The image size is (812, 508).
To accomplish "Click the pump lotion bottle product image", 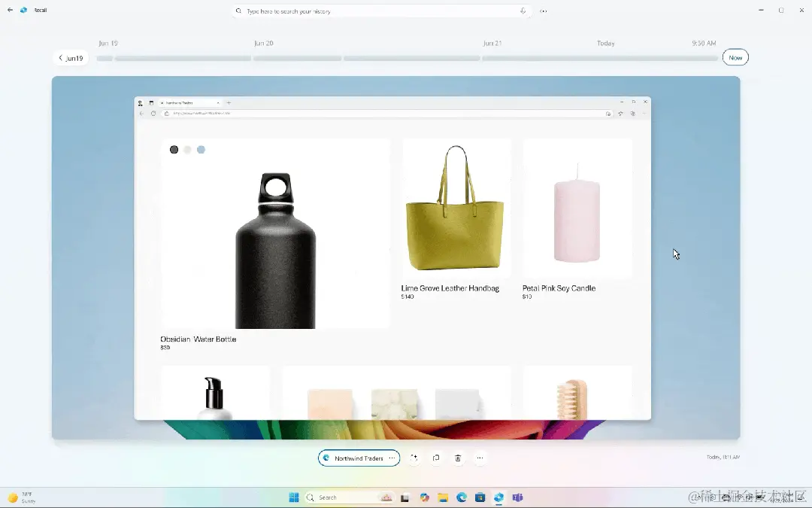I will click(x=216, y=393).
